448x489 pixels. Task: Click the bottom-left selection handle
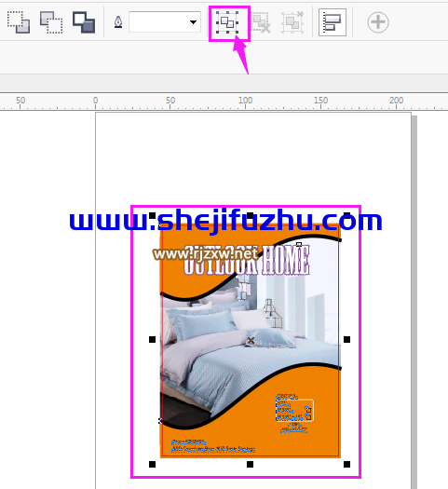coord(152,465)
